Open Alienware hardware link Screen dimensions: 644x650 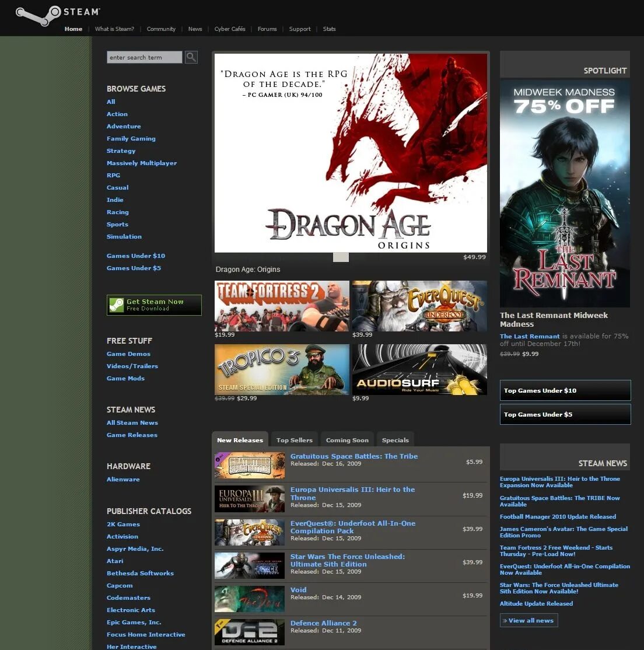tap(123, 479)
